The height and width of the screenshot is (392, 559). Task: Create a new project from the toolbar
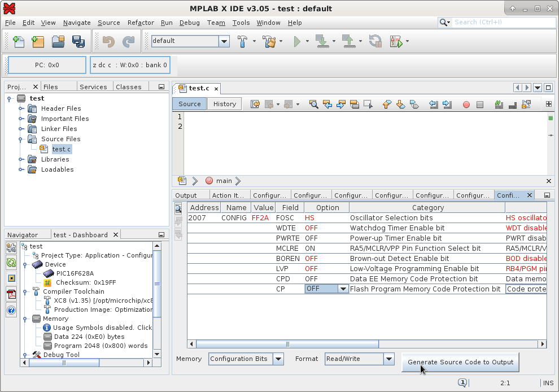[37, 41]
